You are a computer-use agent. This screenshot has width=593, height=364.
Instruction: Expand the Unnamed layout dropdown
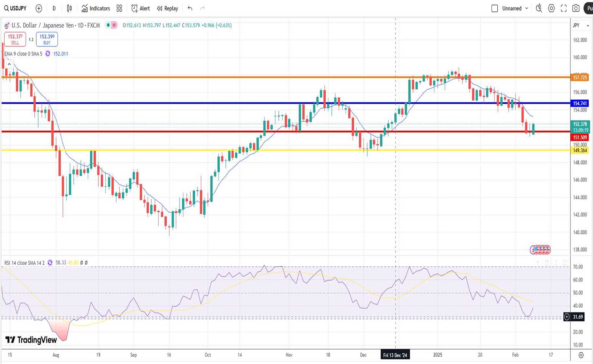(515, 8)
